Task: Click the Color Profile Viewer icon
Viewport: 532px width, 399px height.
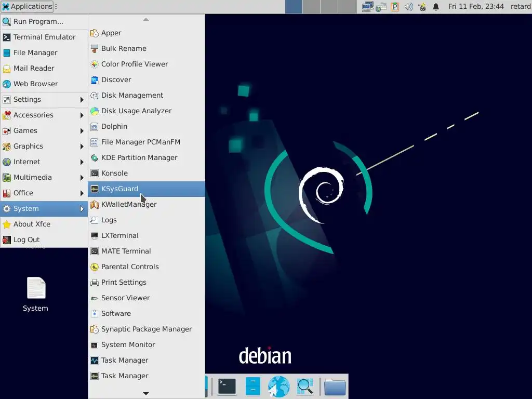Action: pyautogui.click(x=95, y=64)
